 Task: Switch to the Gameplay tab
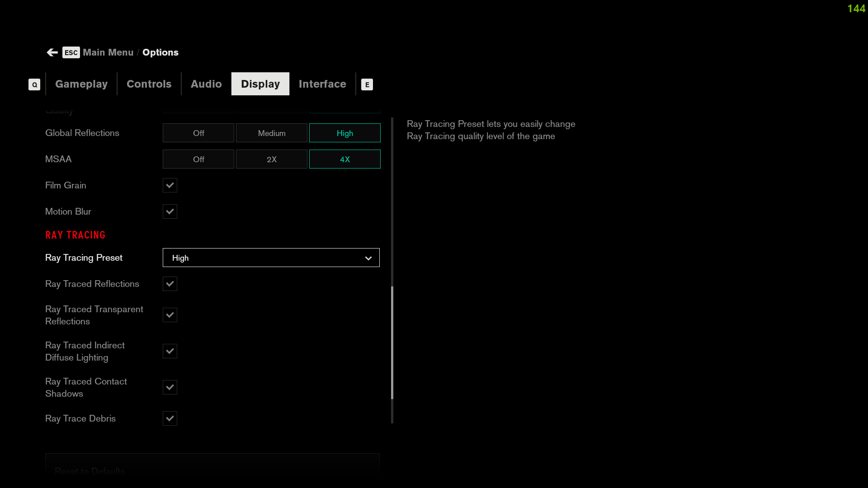pyautogui.click(x=81, y=84)
